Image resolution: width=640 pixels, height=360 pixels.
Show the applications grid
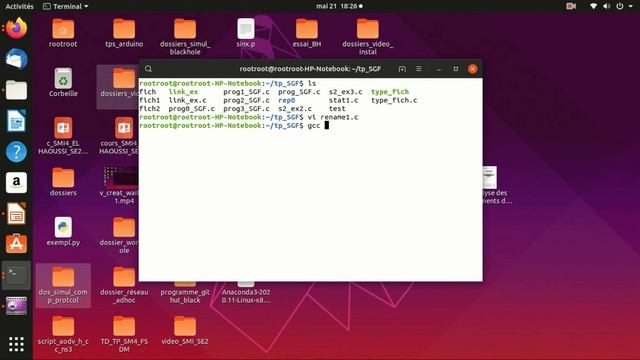click(16, 344)
